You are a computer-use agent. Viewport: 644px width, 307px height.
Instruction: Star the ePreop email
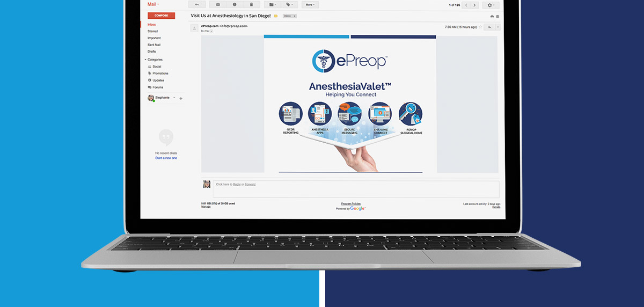click(480, 27)
